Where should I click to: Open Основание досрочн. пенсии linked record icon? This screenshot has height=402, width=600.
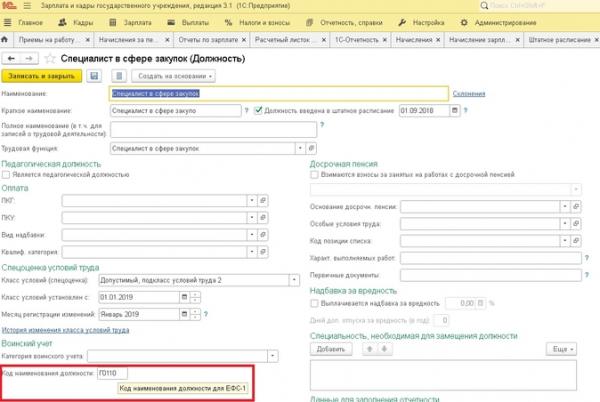[x=576, y=207]
